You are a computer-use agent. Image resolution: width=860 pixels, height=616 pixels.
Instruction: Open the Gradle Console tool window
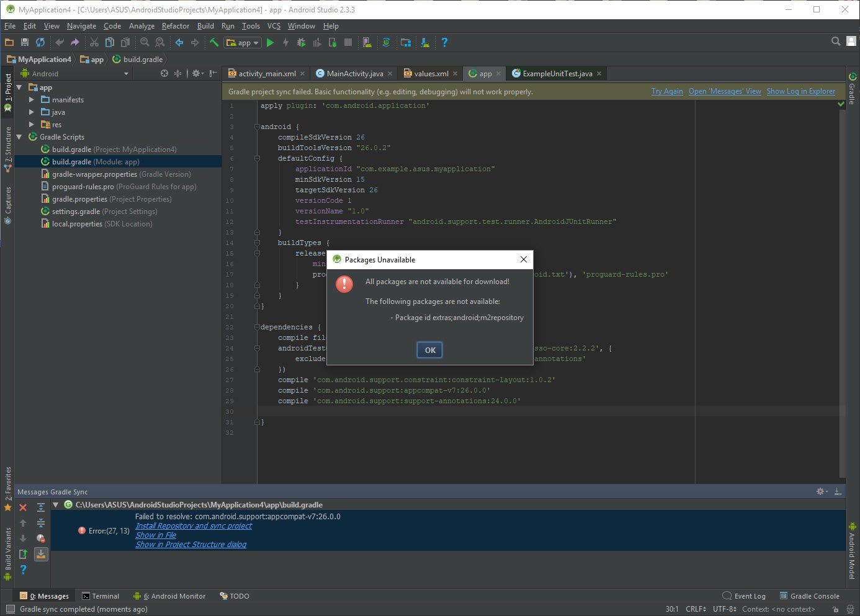pos(810,596)
